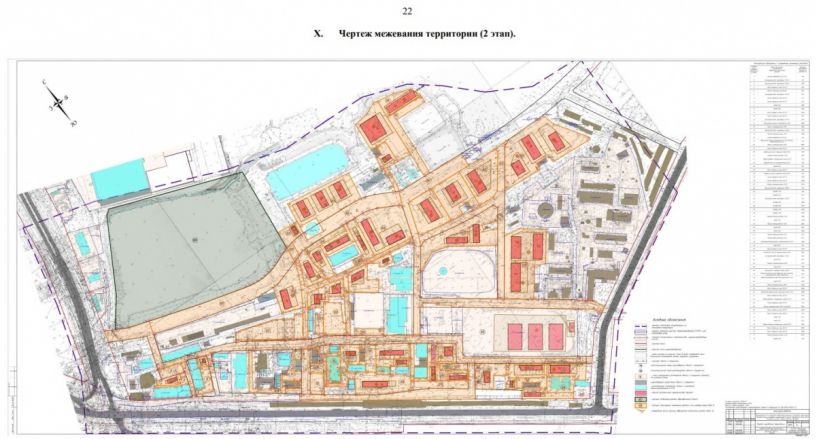This screenshot has width=816, height=439.
Task: Click the large cyan block at top center
Action: [x=307, y=168]
